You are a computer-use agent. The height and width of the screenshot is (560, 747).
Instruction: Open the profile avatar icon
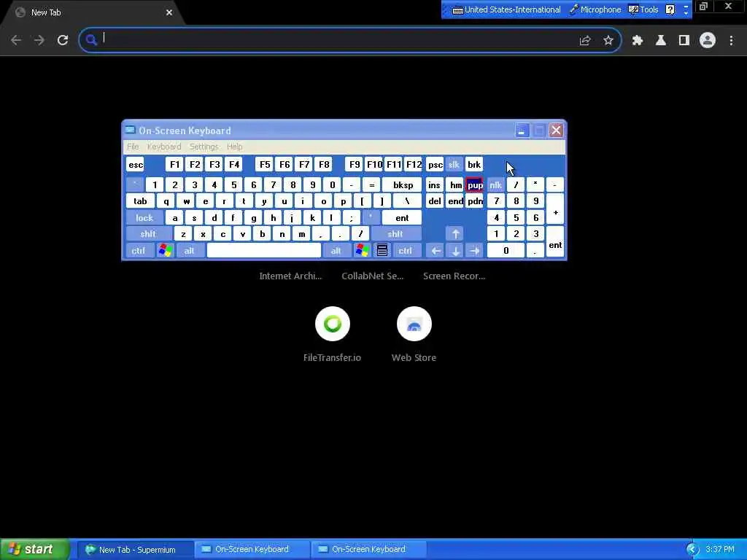coord(708,40)
